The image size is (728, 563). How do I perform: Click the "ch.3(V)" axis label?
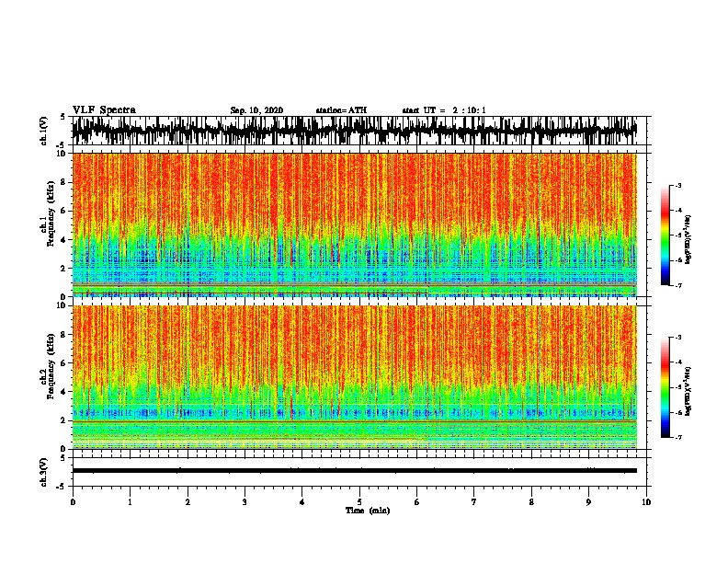coord(44,473)
